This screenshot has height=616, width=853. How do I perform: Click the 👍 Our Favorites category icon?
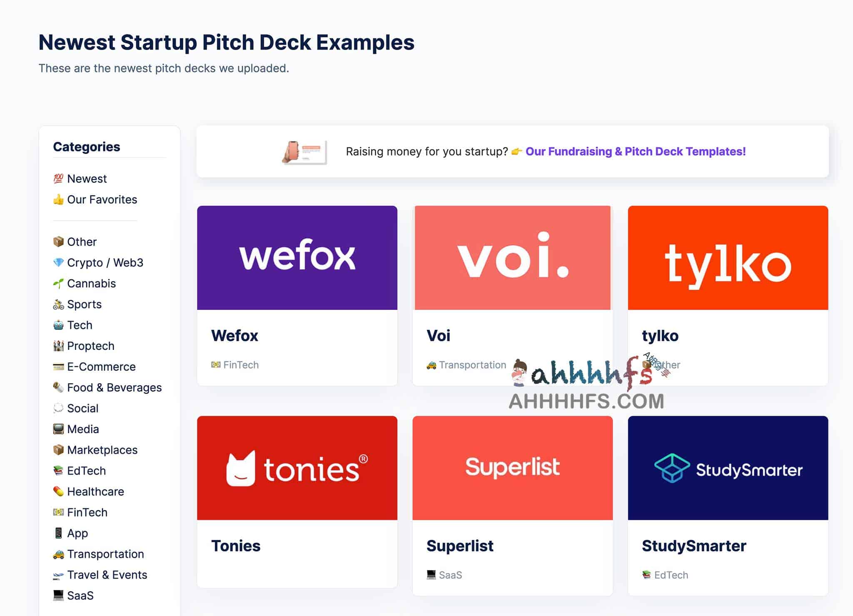point(59,200)
